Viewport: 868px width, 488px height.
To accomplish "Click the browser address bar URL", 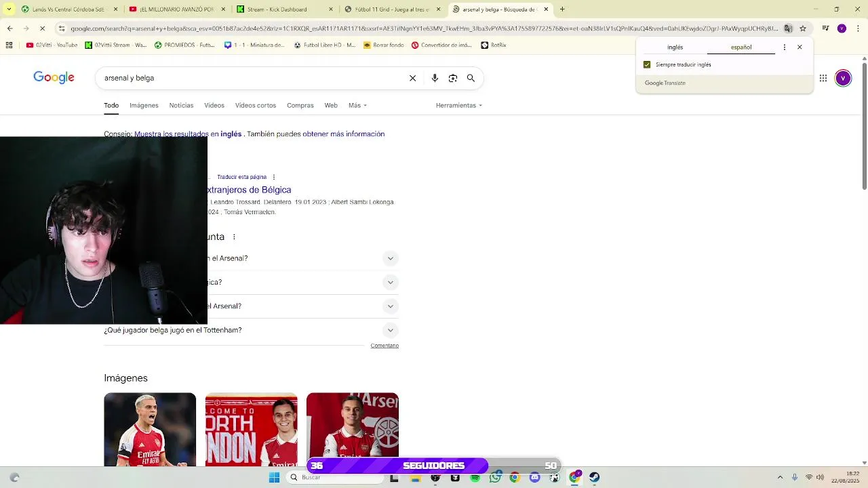I will pyautogui.click(x=424, y=28).
